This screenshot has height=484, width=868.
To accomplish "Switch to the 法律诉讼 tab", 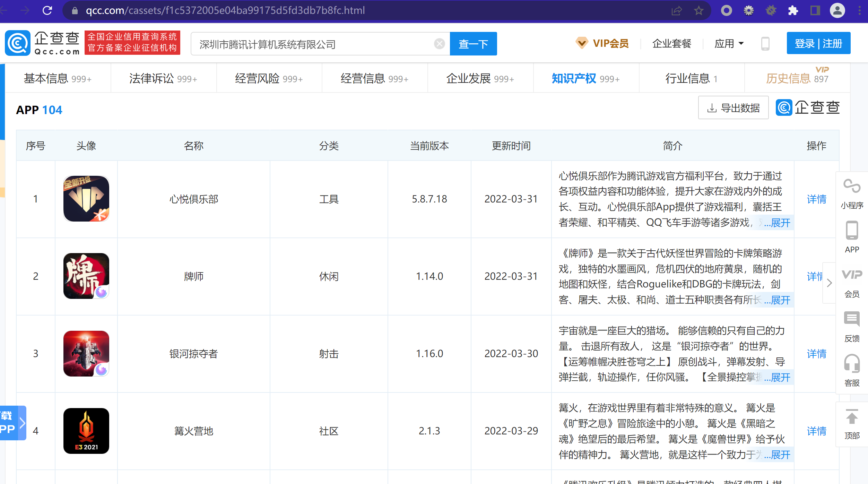I will 163,78.
